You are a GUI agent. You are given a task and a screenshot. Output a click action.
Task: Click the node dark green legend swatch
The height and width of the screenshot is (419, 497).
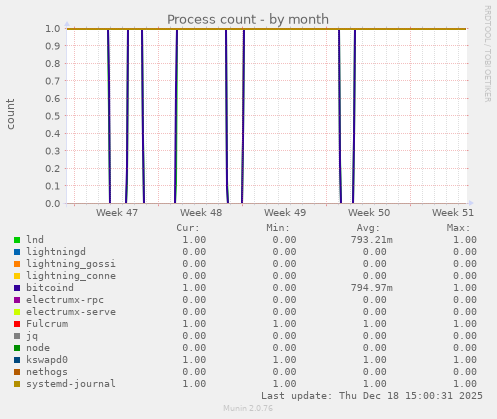click(17, 348)
